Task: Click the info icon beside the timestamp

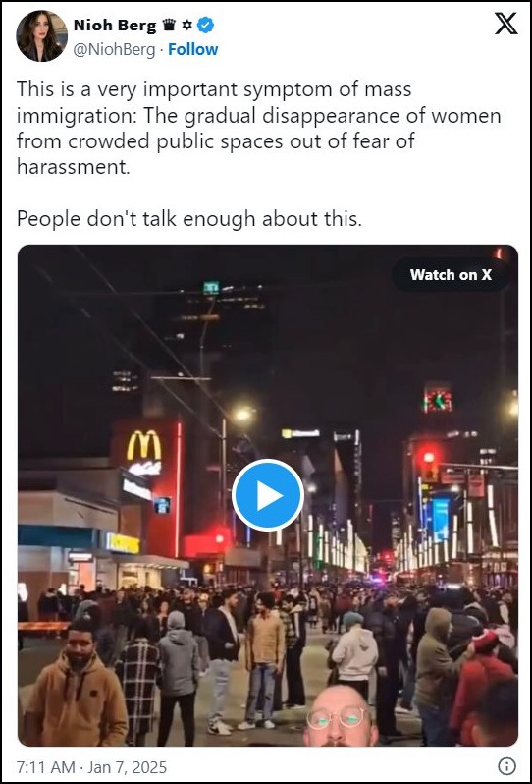Action: (x=506, y=766)
